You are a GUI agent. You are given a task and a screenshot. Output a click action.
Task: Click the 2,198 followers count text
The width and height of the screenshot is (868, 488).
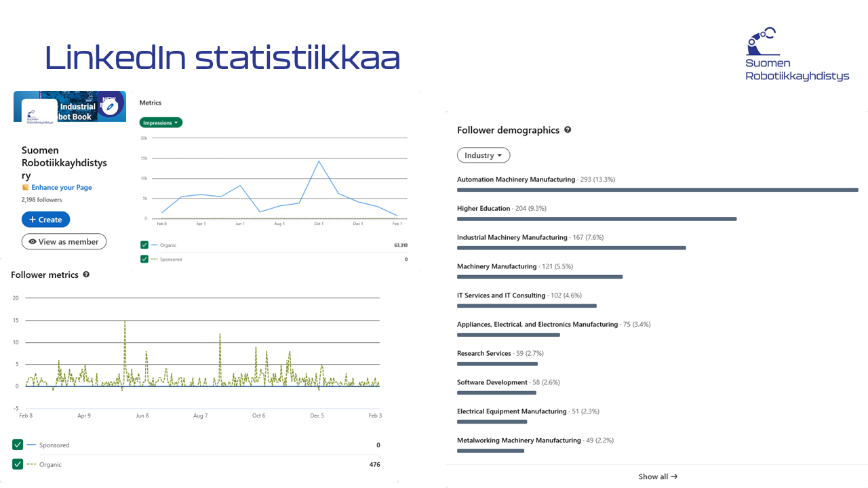click(41, 200)
